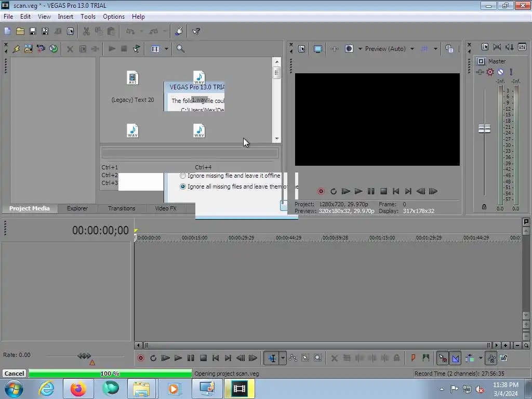Open Master FX red gear icon

(x=490, y=72)
